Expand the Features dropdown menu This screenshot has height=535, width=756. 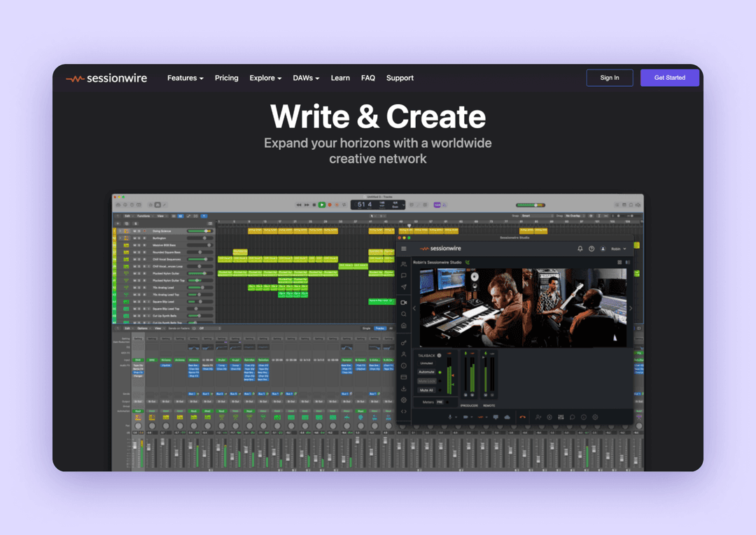coord(185,78)
